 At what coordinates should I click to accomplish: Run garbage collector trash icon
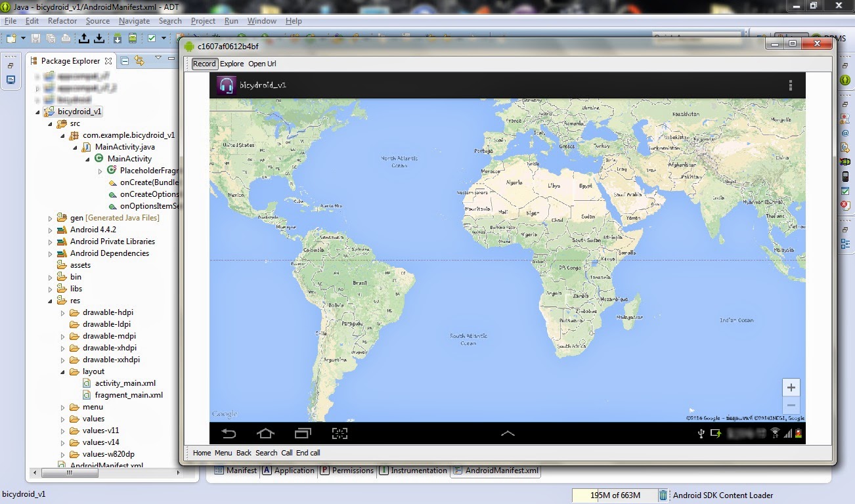coord(663,495)
